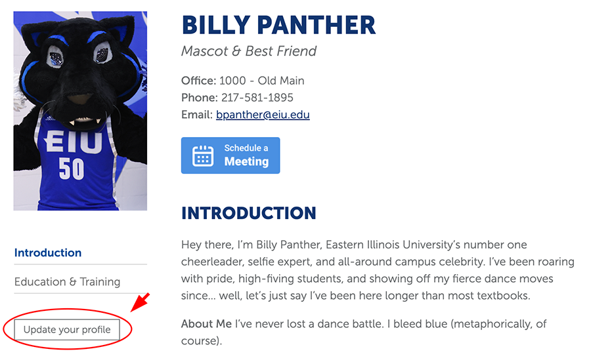Click the Phone: label
The width and height of the screenshot is (591, 364).
(x=200, y=98)
